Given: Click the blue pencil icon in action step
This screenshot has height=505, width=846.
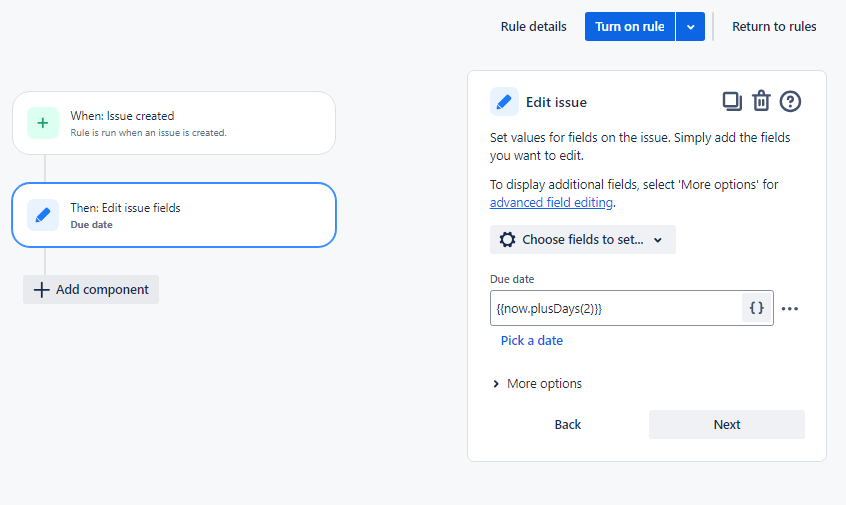Looking at the screenshot, I should pos(42,215).
